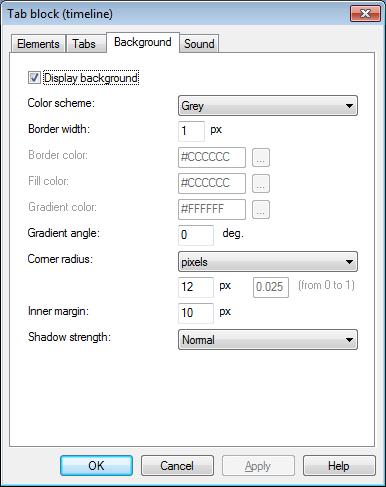Select the Background tab
Image resolution: width=386 pixels, height=487 pixels.
coord(143,42)
